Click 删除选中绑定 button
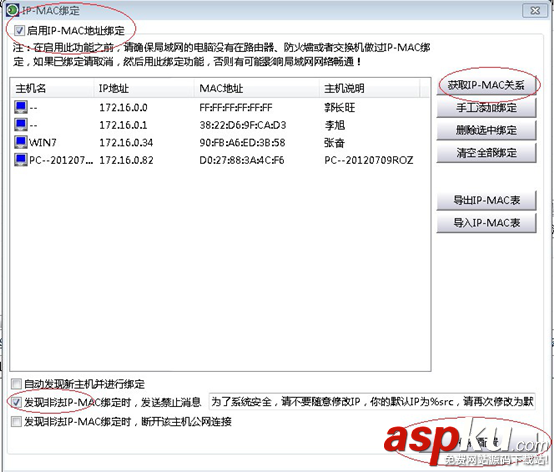Viewport: 554px width, 472px height. pyautogui.click(x=486, y=130)
